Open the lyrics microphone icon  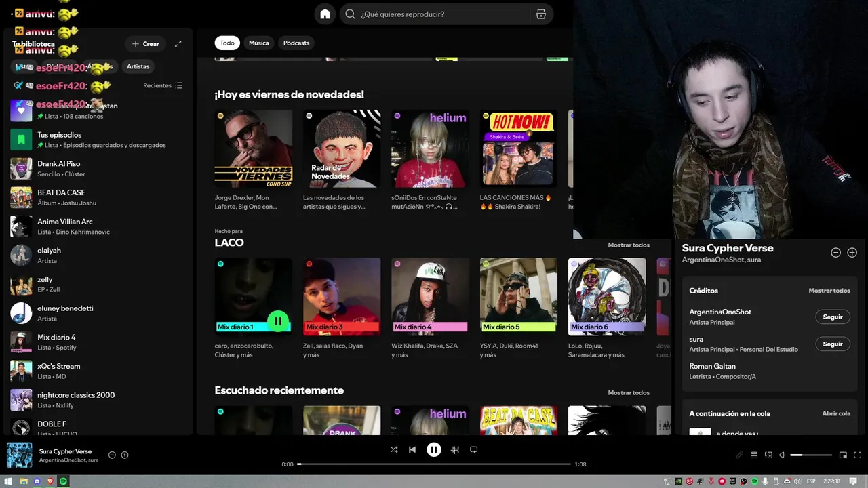[x=740, y=455]
